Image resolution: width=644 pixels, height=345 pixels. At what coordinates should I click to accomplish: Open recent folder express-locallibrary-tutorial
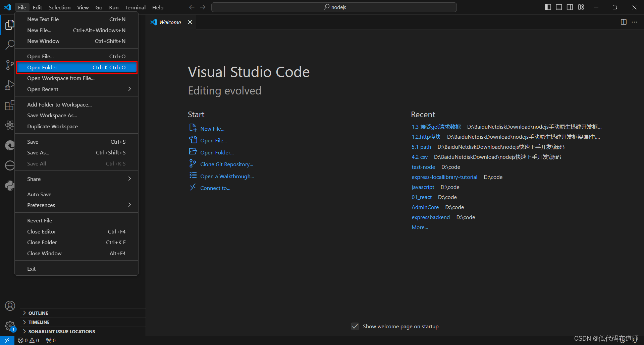[444, 177]
